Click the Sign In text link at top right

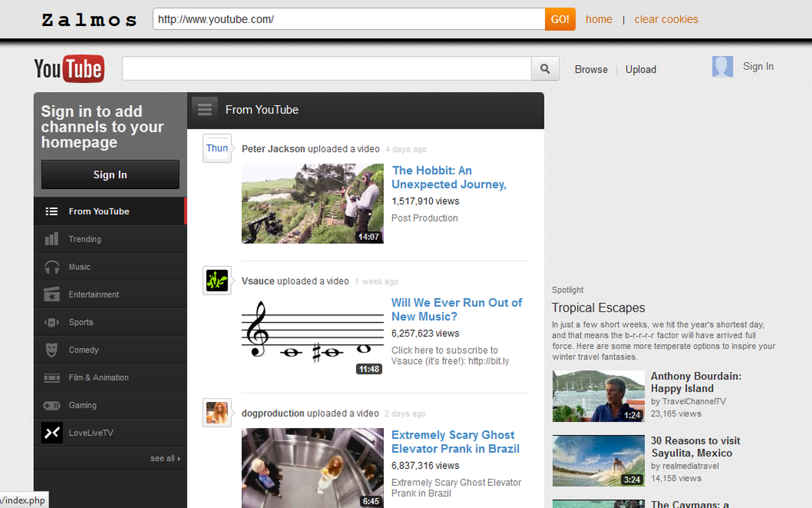pyautogui.click(x=758, y=66)
